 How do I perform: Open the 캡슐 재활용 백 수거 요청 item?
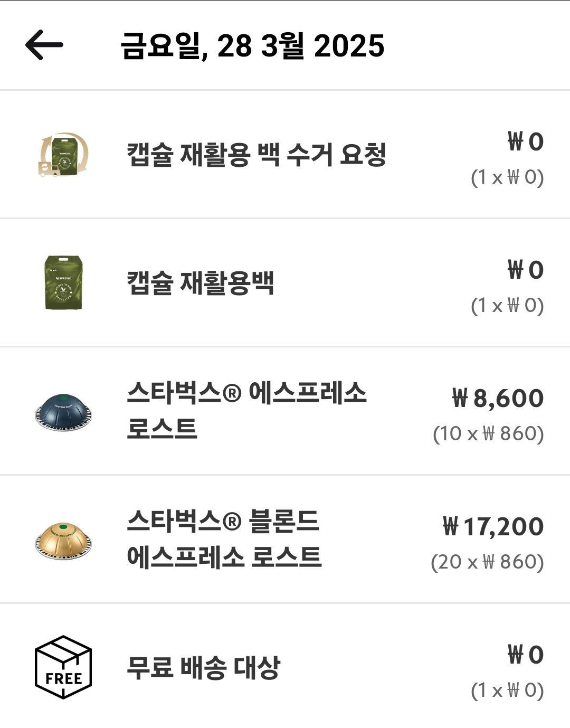click(256, 155)
